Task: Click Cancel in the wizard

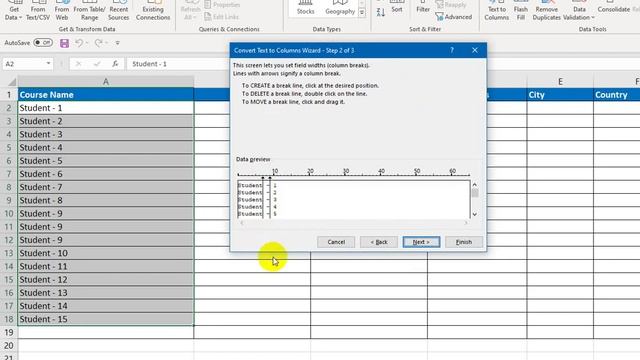Action: pos(336,242)
